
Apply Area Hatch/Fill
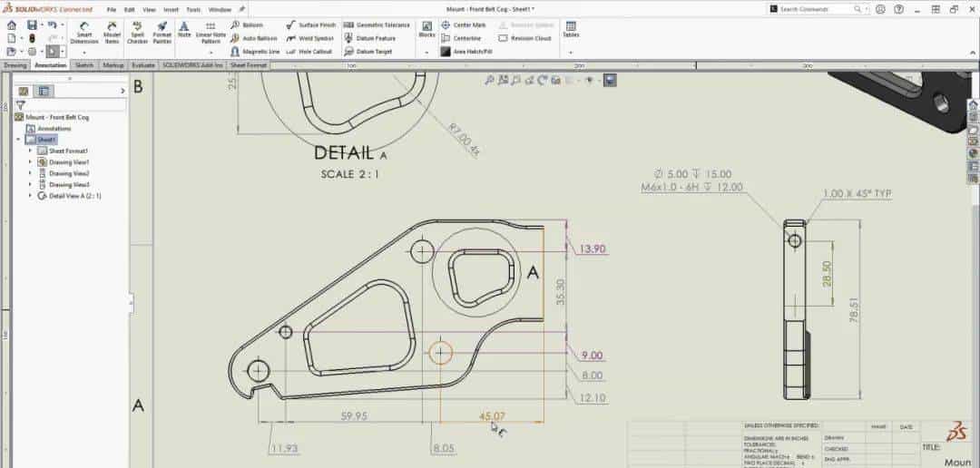466,51
